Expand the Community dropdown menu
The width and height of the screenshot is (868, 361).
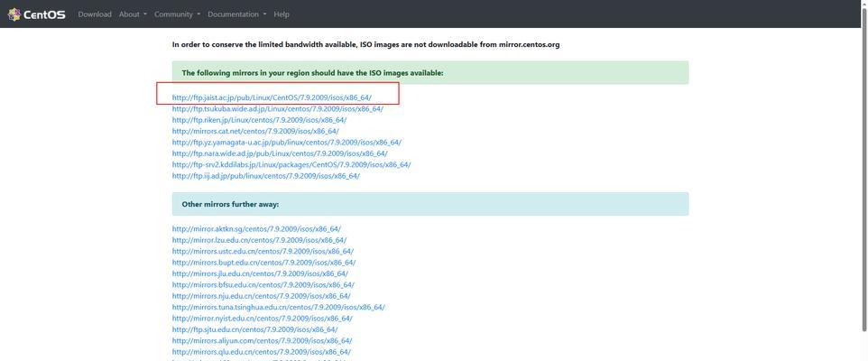coord(177,14)
